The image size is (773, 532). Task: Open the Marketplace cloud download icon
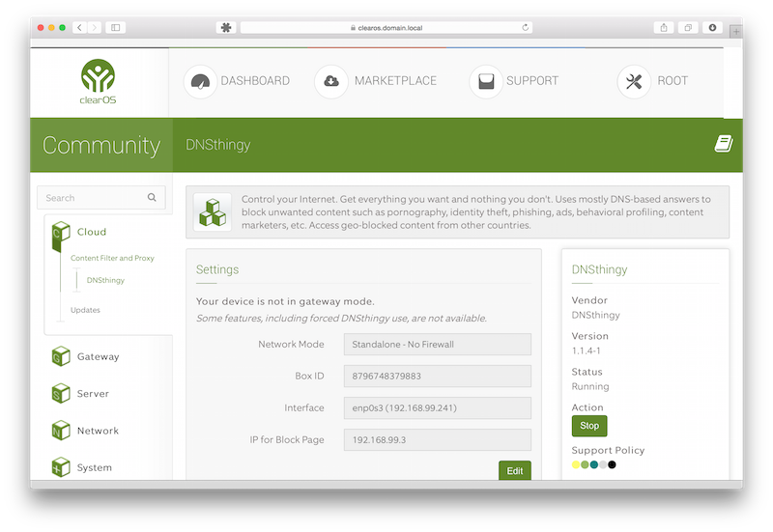tap(331, 81)
